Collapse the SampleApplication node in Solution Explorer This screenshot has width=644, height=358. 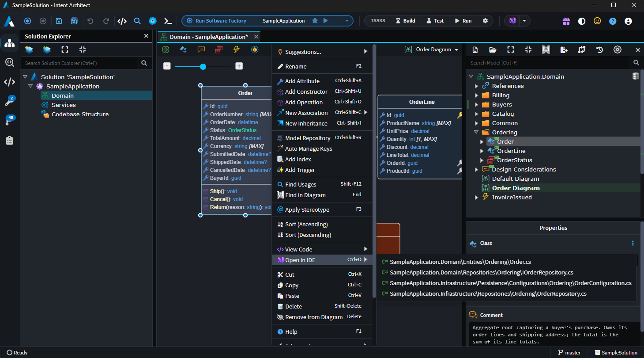click(x=30, y=86)
